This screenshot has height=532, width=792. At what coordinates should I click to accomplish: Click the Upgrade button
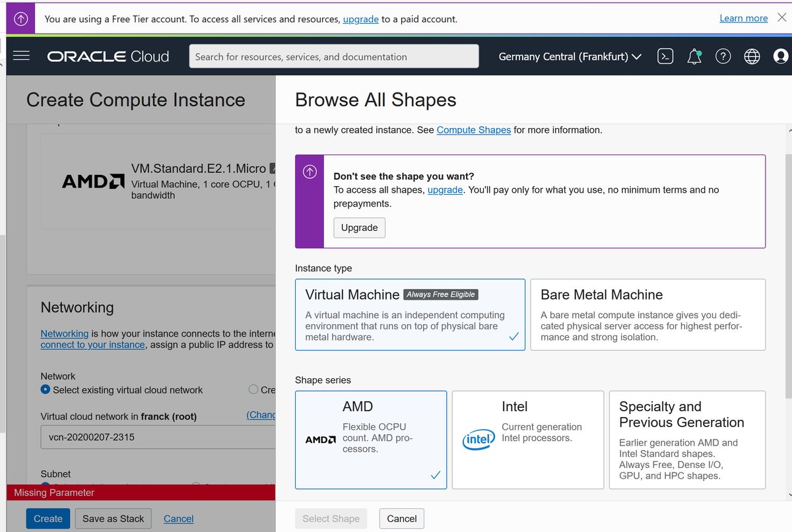[x=360, y=228]
